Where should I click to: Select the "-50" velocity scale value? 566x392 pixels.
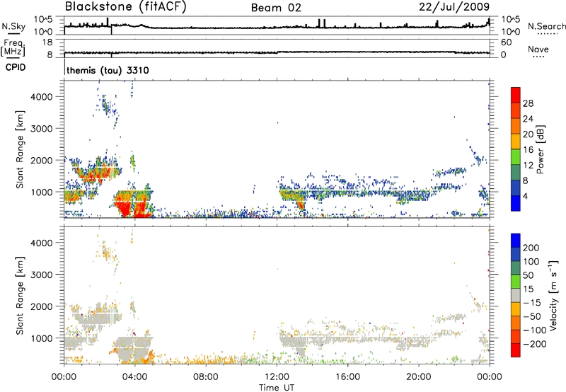[532, 316]
